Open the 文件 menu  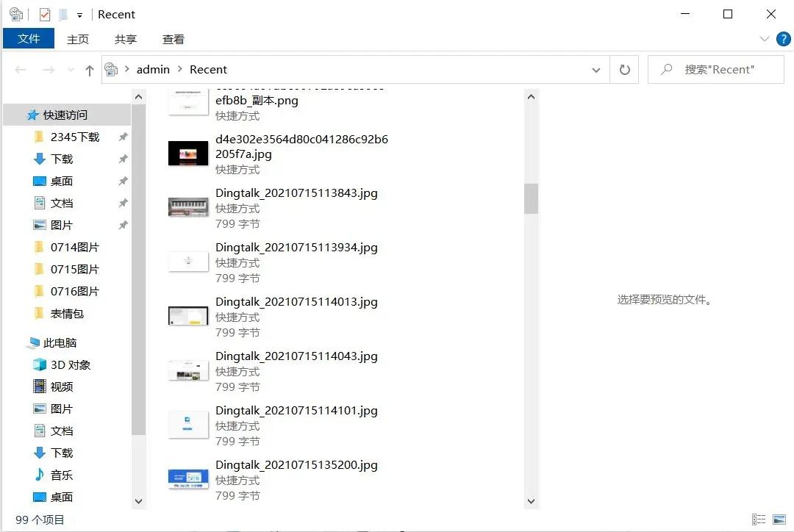(29, 38)
